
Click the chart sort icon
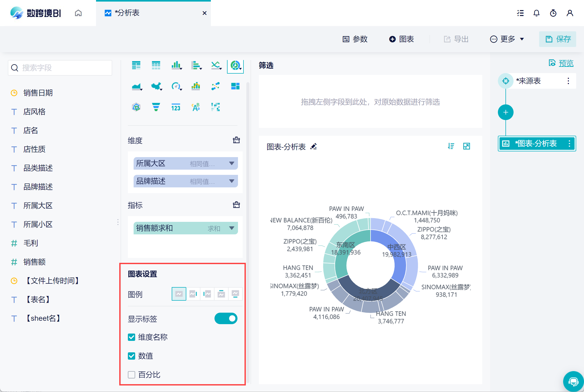tap(451, 146)
